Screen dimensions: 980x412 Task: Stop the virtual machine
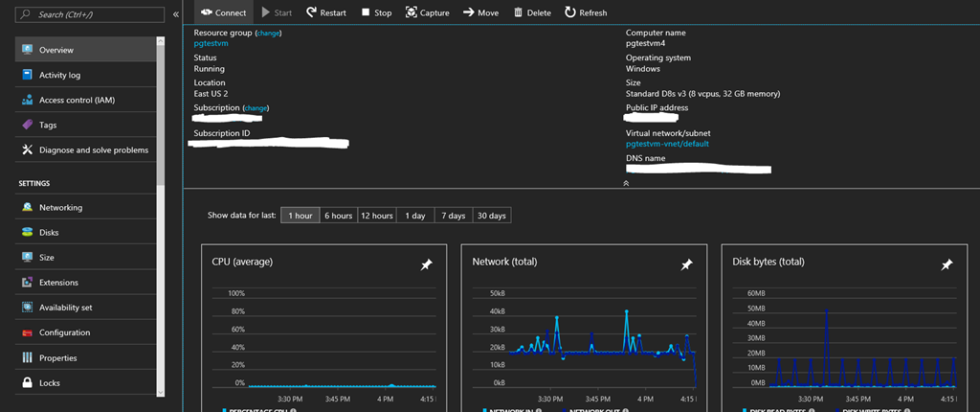coord(376,12)
